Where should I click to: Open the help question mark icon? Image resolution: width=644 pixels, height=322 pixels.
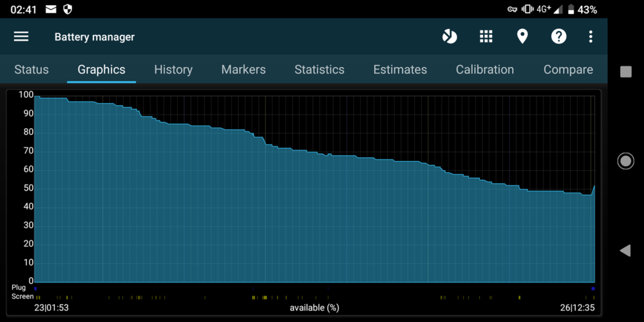pos(558,37)
